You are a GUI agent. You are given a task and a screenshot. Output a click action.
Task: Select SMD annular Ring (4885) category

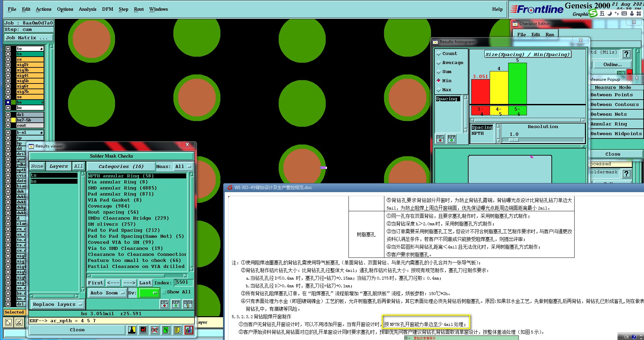(137, 188)
